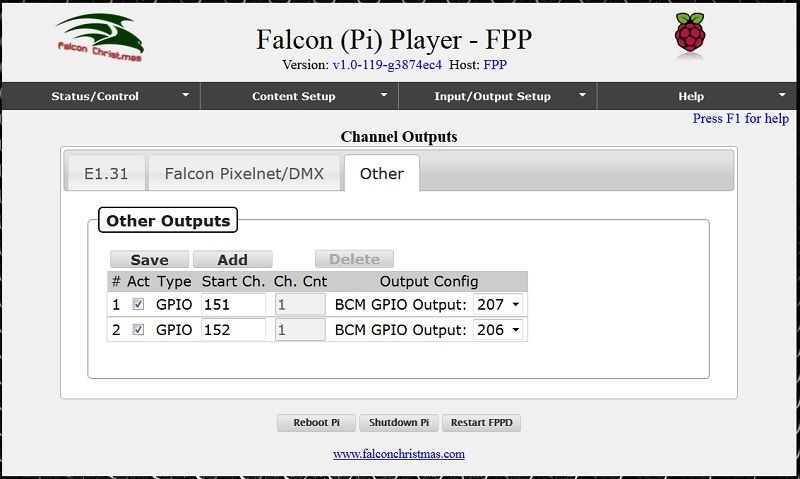Save the other outputs

pyautogui.click(x=149, y=259)
